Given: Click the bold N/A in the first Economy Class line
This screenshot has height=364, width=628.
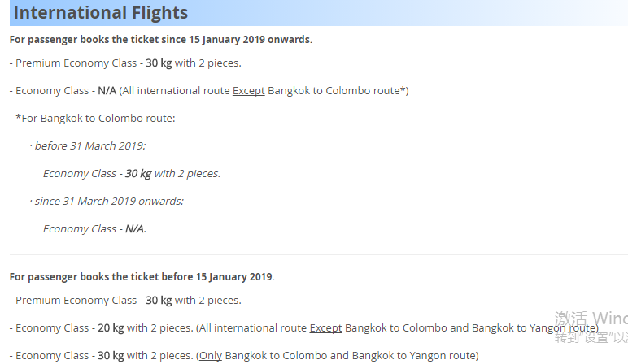Looking at the screenshot, I should (107, 91).
